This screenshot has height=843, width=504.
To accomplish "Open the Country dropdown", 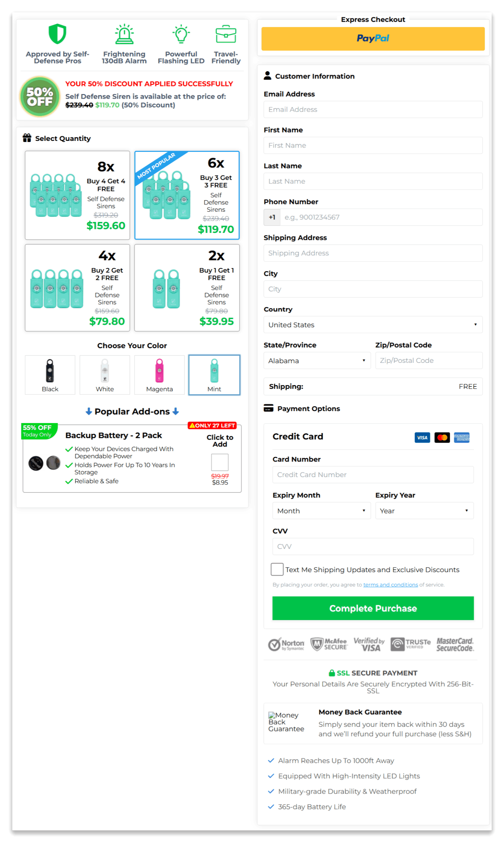I will [373, 324].
